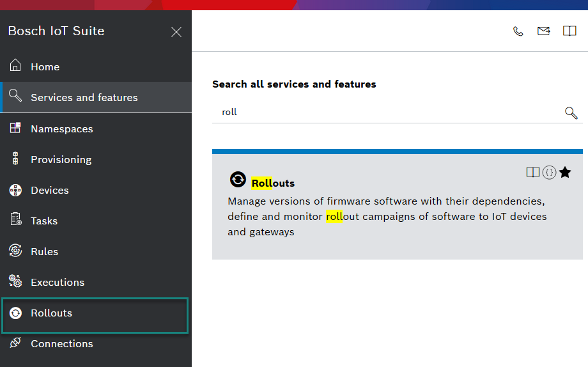Viewport: 588px width, 367px height.
Task: Click the Rollouts circular arrows sidebar icon
Action: pyautogui.click(x=15, y=313)
